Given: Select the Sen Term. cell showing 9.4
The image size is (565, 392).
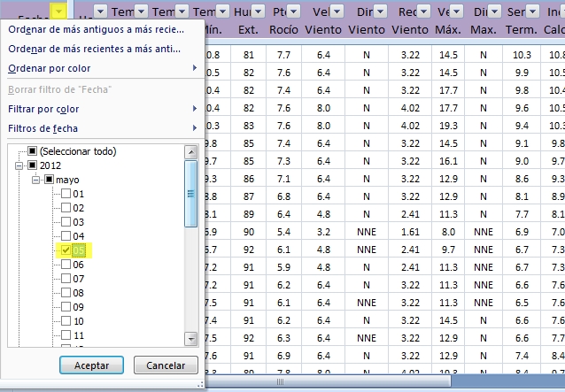Looking at the screenshot, I should pyautogui.click(x=522, y=126).
